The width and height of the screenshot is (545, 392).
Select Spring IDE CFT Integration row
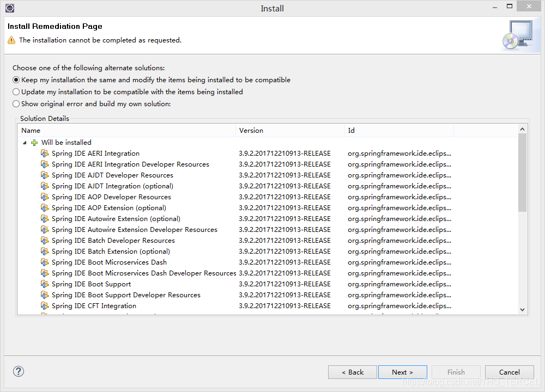pos(94,305)
